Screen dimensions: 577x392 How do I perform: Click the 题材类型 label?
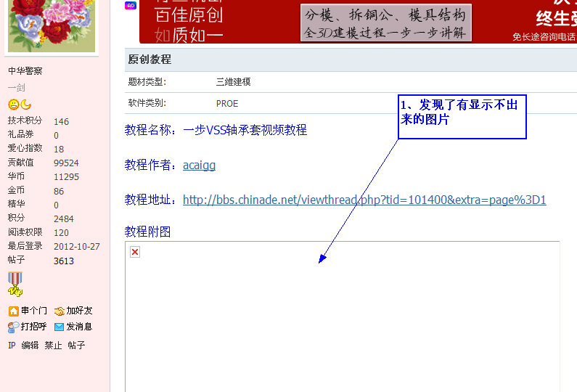[x=147, y=82]
